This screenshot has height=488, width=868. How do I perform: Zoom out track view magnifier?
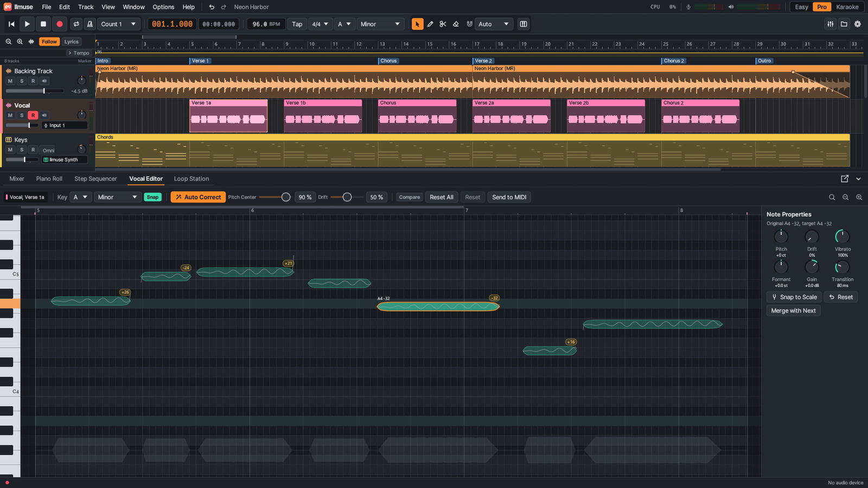[8, 42]
